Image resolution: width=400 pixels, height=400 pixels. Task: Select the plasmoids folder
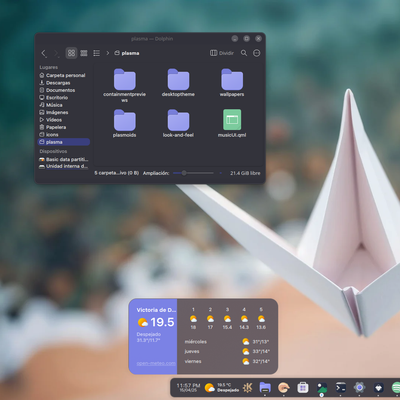[125, 123]
